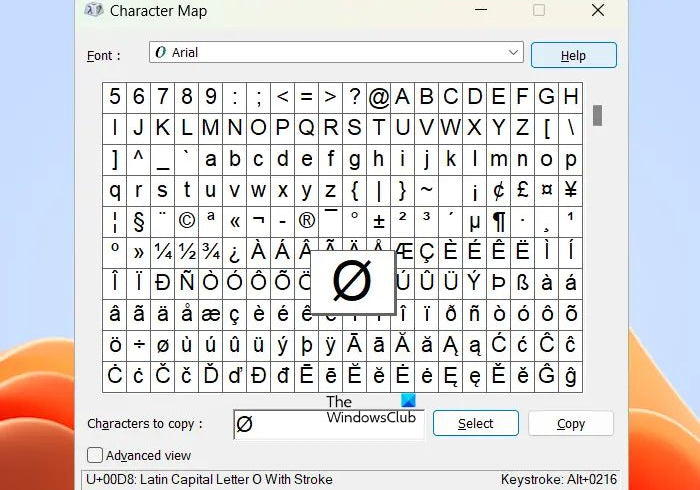This screenshot has height=490, width=700.
Task: Click the Character Map title bar icon
Action: point(94,10)
